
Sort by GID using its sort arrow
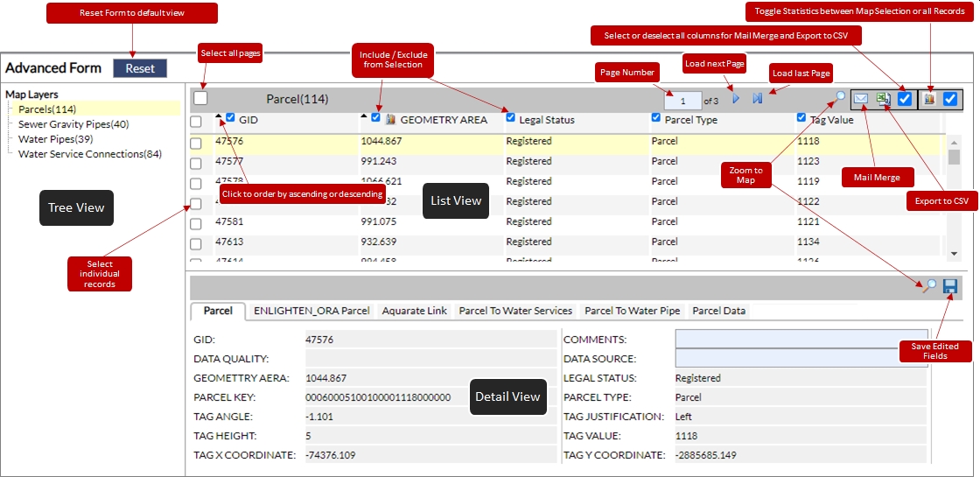click(219, 116)
